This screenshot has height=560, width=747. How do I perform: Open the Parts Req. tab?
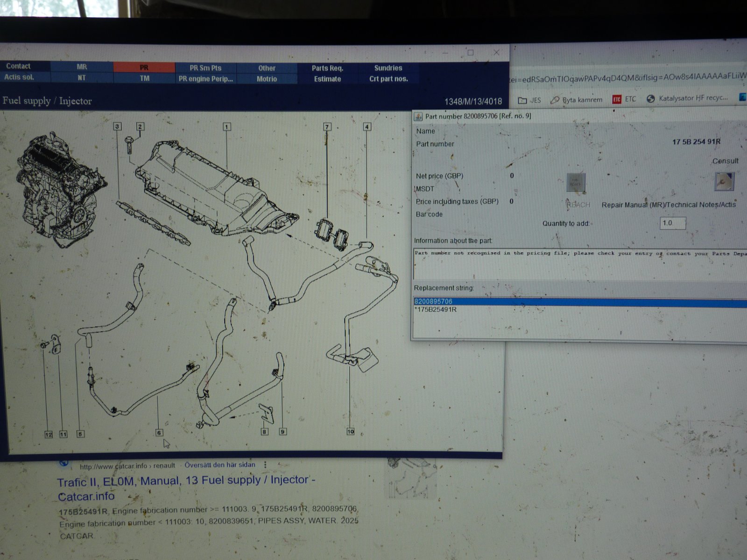point(327,68)
